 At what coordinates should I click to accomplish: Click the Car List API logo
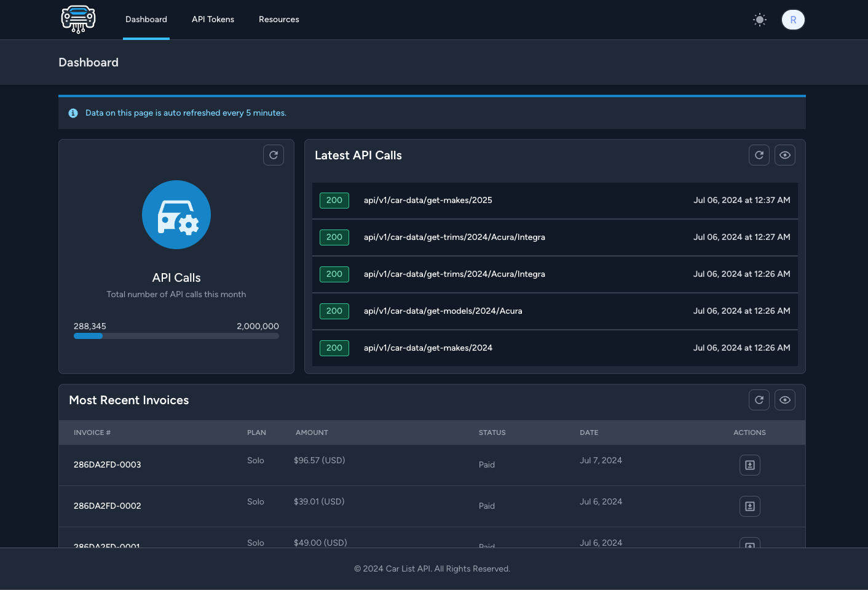[78, 19]
